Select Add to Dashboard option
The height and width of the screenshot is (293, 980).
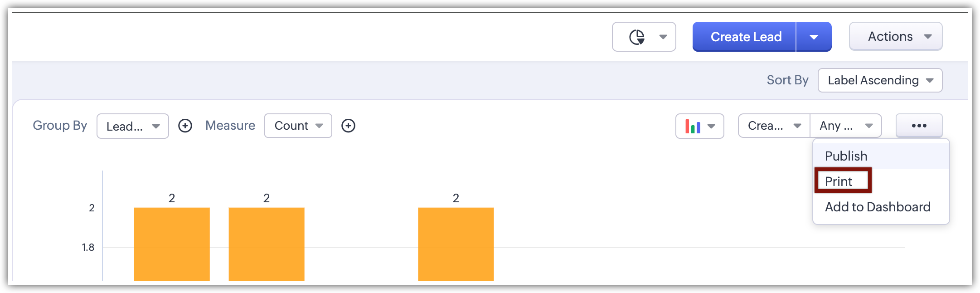[x=878, y=207]
